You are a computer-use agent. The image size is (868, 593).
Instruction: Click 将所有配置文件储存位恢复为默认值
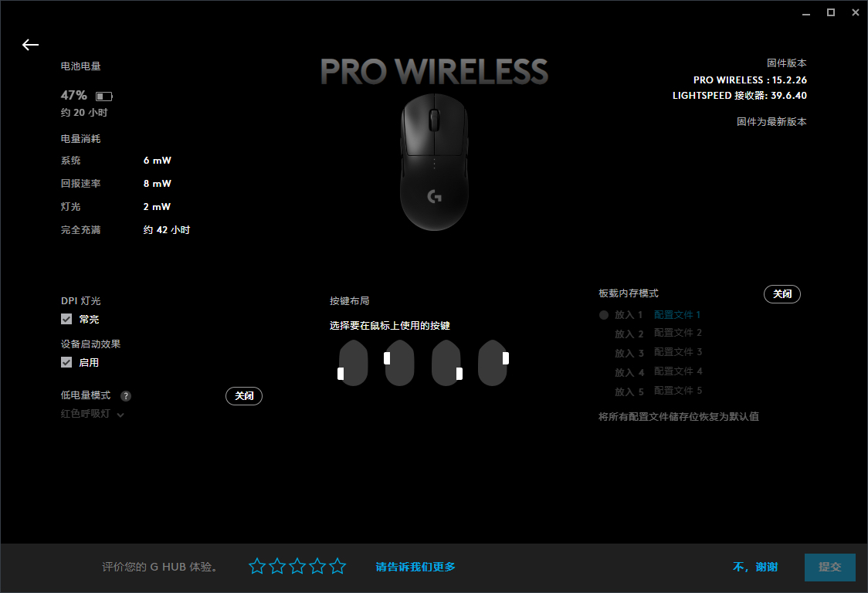point(679,416)
